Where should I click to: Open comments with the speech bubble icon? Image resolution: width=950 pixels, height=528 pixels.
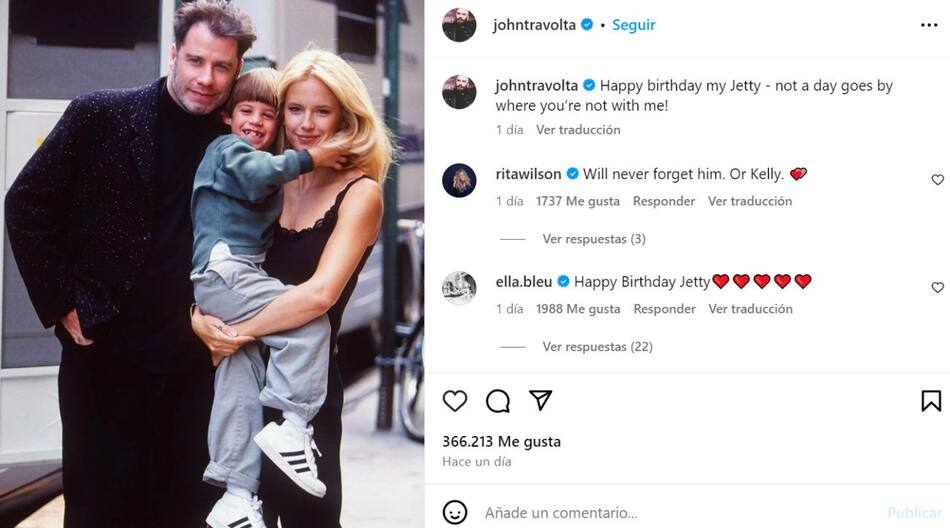point(498,401)
